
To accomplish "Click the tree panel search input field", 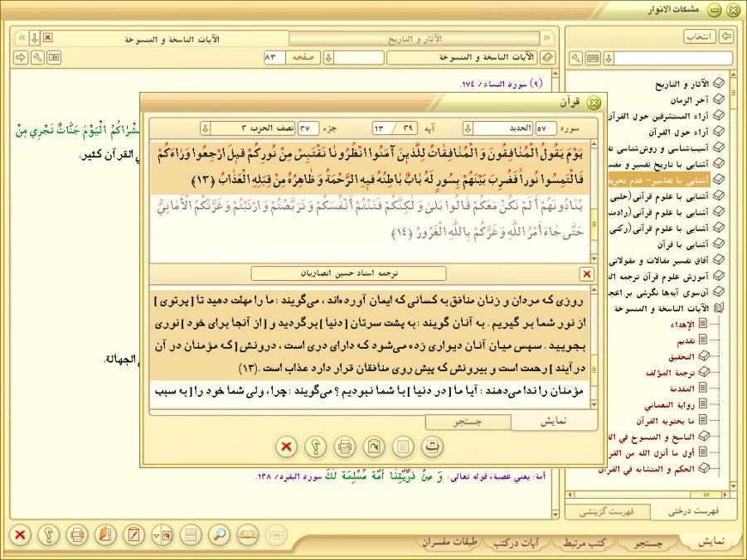I will coord(673,58).
